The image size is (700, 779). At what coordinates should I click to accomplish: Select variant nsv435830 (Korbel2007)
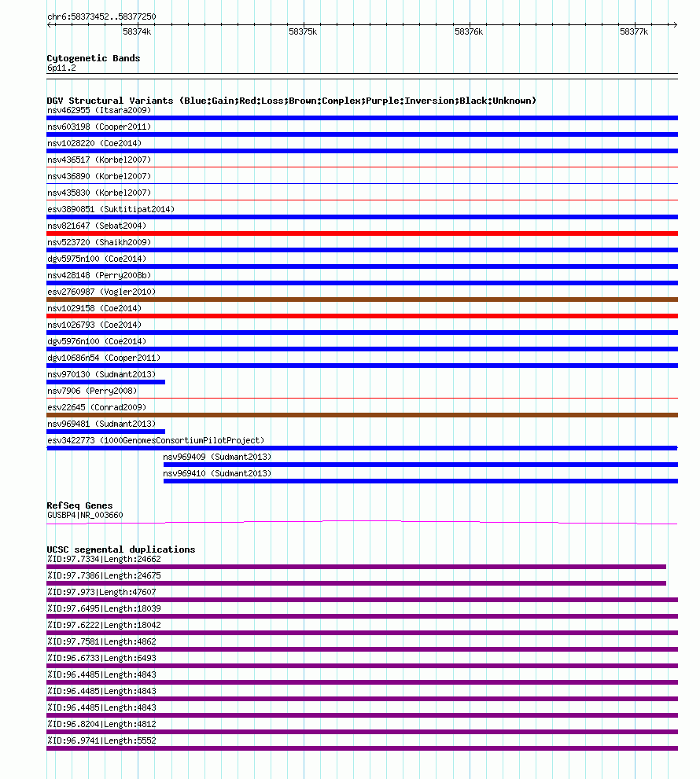coord(99,193)
